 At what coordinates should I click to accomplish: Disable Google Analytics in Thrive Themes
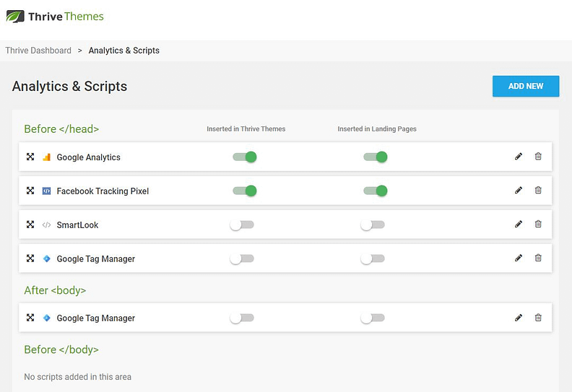point(245,157)
